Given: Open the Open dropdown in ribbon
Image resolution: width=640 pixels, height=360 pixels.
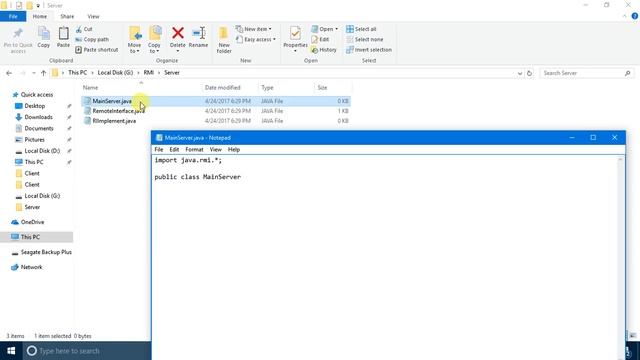Looking at the screenshot, I should (325, 29).
